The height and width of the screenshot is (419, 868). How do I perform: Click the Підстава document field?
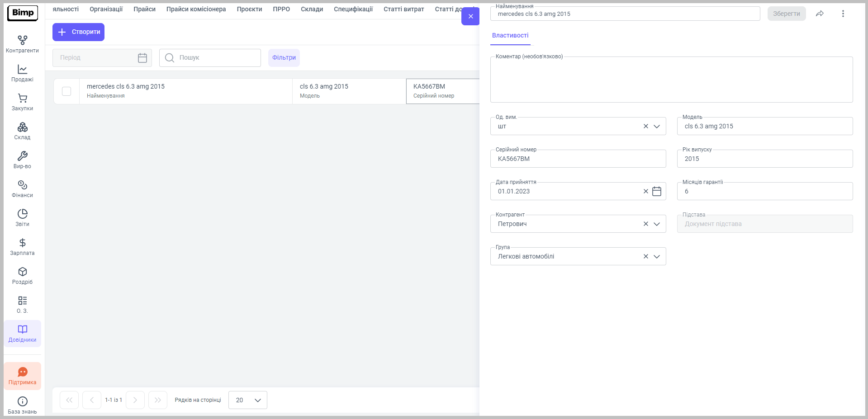(765, 224)
